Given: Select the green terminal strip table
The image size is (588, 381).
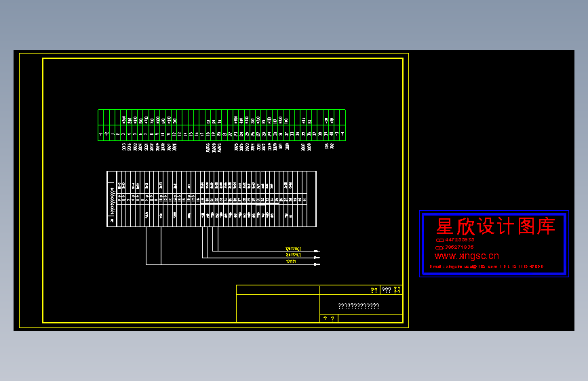Looking at the screenshot, I should 222,125.
